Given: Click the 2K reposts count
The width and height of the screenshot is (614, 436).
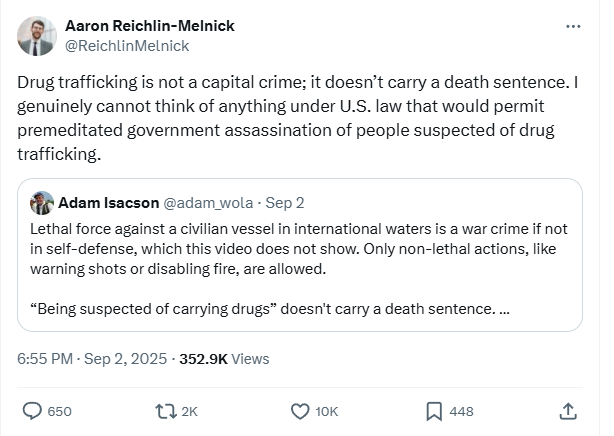Looking at the screenshot, I should click(x=190, y=411).
